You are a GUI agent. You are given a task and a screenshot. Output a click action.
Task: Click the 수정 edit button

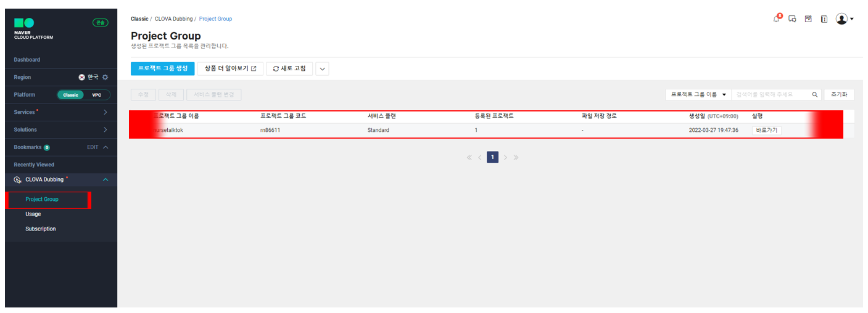click(x=143, y=95)
